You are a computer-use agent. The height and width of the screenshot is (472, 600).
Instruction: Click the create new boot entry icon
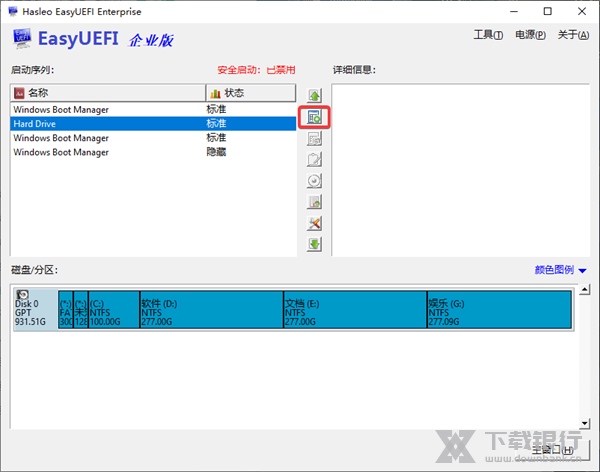click(314, 117)
